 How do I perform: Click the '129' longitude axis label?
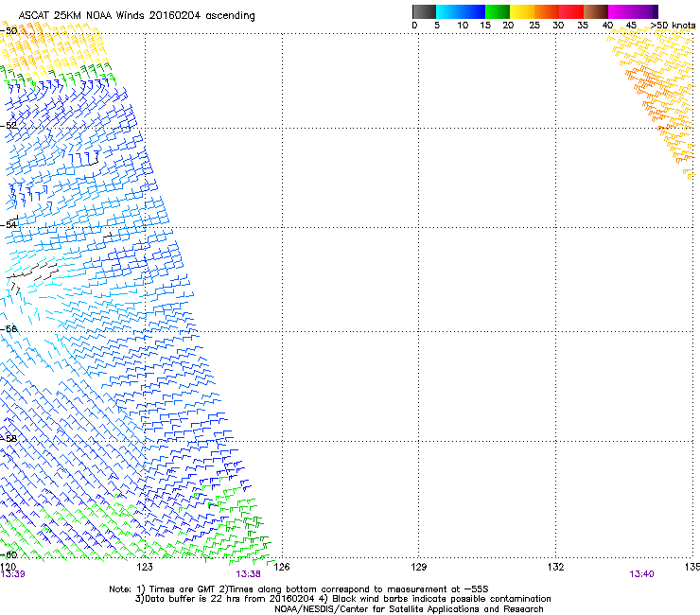pos(418,567)
